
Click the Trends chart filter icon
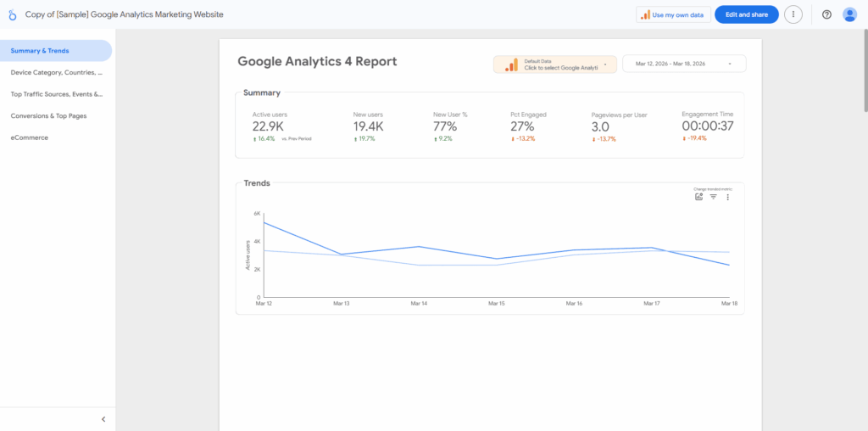tap(713, 197)
